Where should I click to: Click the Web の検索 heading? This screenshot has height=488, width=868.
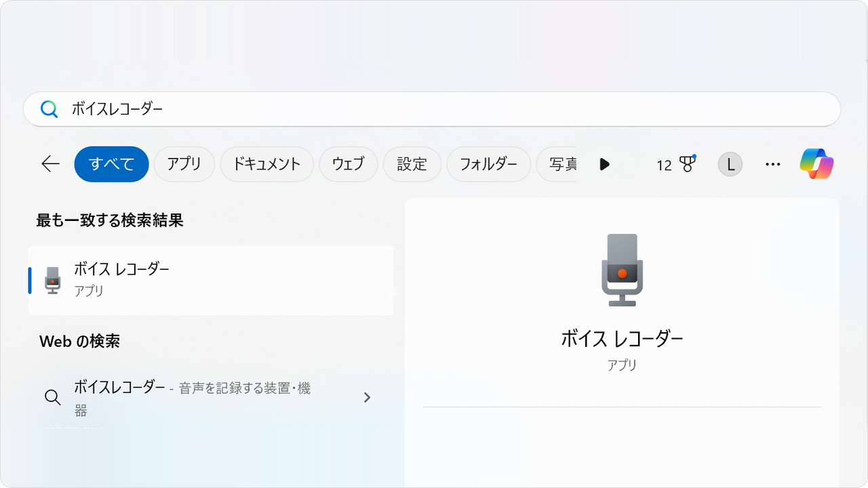[x=80, y=341]
